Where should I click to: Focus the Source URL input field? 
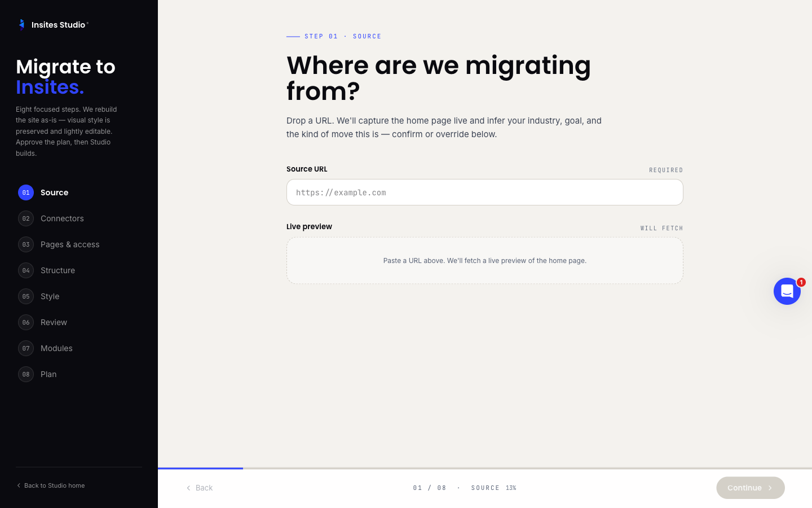(x=485, y=192)
